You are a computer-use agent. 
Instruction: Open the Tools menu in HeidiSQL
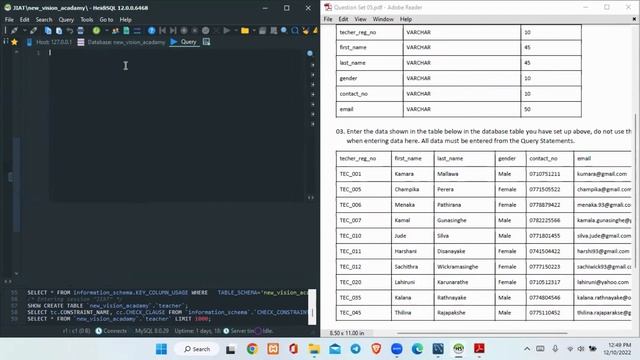pyautogui.click(x=87, y=20)
